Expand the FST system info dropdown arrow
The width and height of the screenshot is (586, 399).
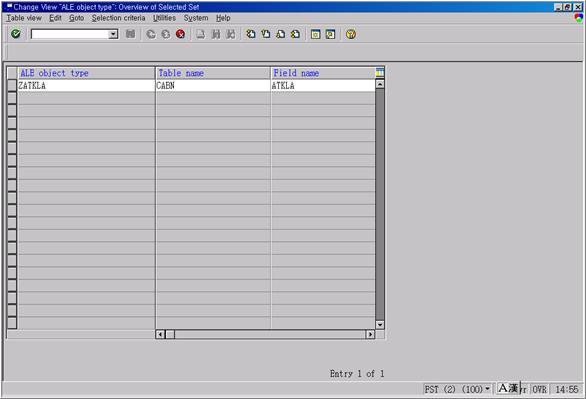(487, 389)
